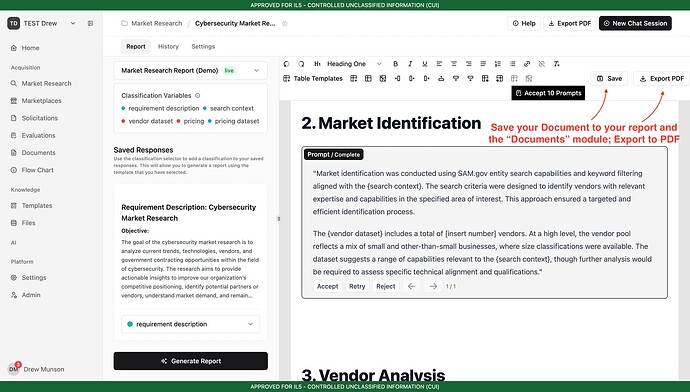Click the 'search context' classification tag
The width and height of the screenshot is (690, 392).
[x=228, y=108]
